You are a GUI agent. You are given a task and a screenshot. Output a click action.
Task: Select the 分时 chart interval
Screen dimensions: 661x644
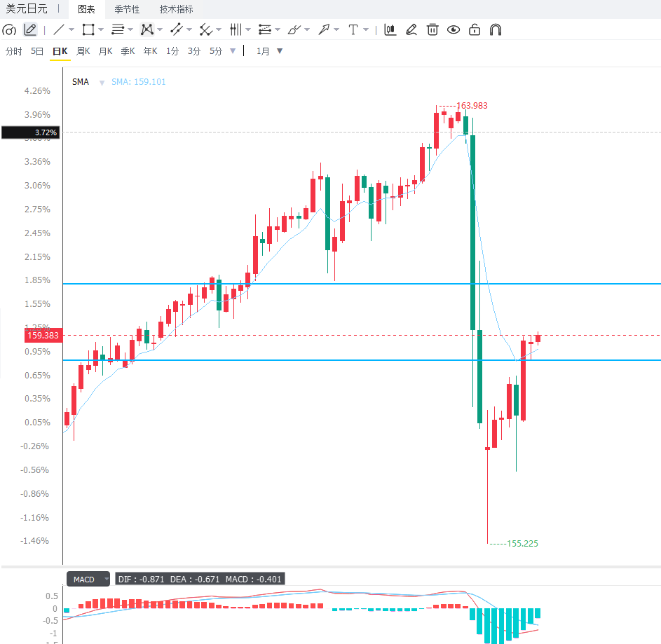(14, 51)
